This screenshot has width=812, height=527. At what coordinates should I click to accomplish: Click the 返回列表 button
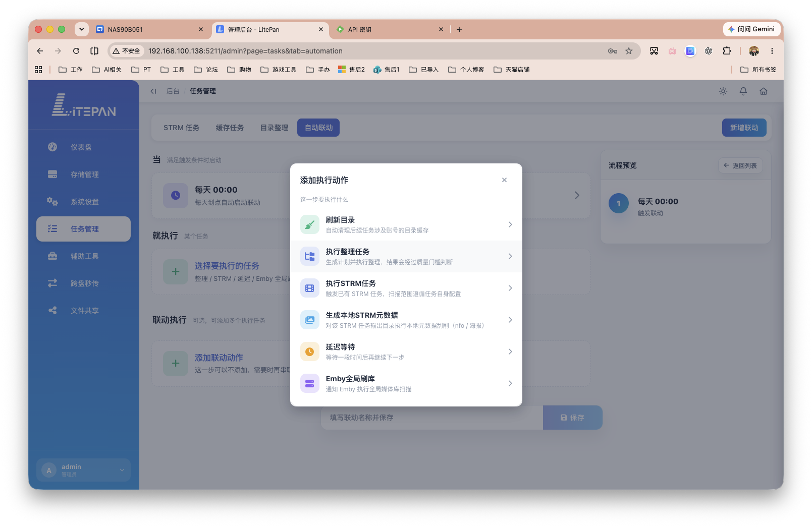click(x=740, y=165)
